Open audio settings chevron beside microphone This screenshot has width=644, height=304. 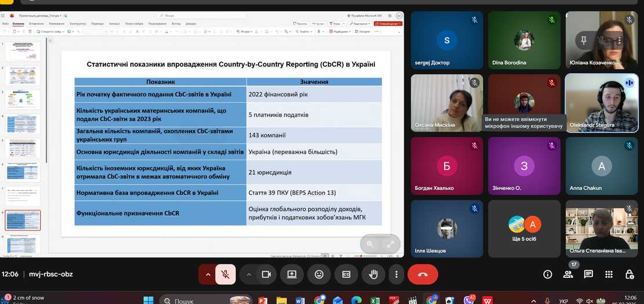click(x=207, y=274)
